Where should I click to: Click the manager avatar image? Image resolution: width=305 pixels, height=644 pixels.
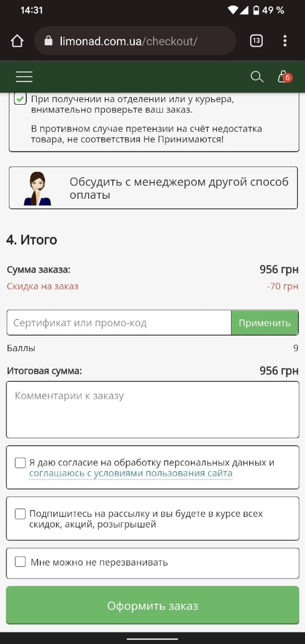(38, 188)
